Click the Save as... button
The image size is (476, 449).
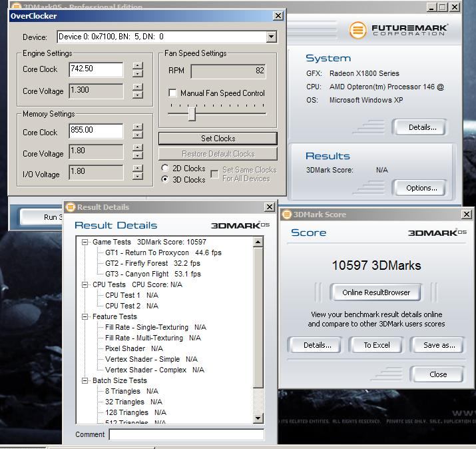pyautogui.click(x=438, y=345)
